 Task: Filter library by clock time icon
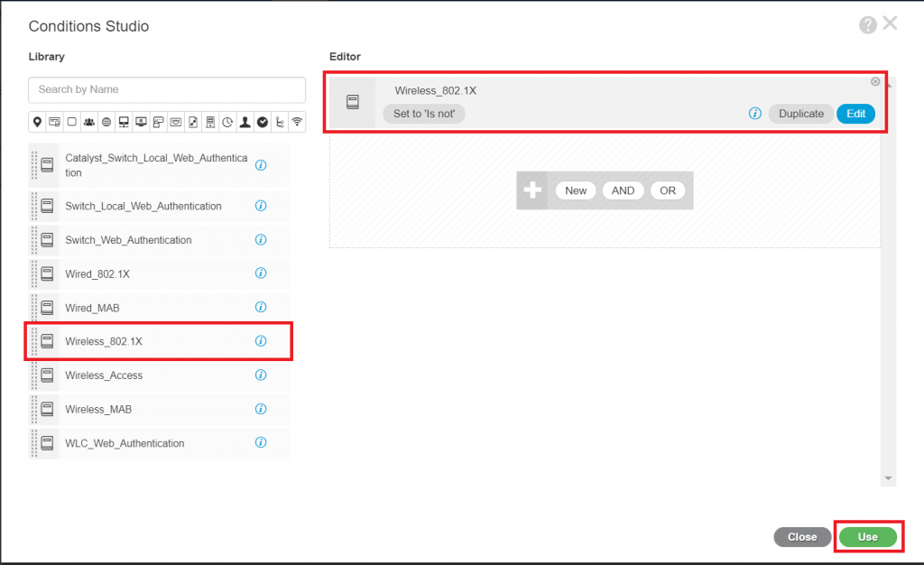[x=227, y=122]
